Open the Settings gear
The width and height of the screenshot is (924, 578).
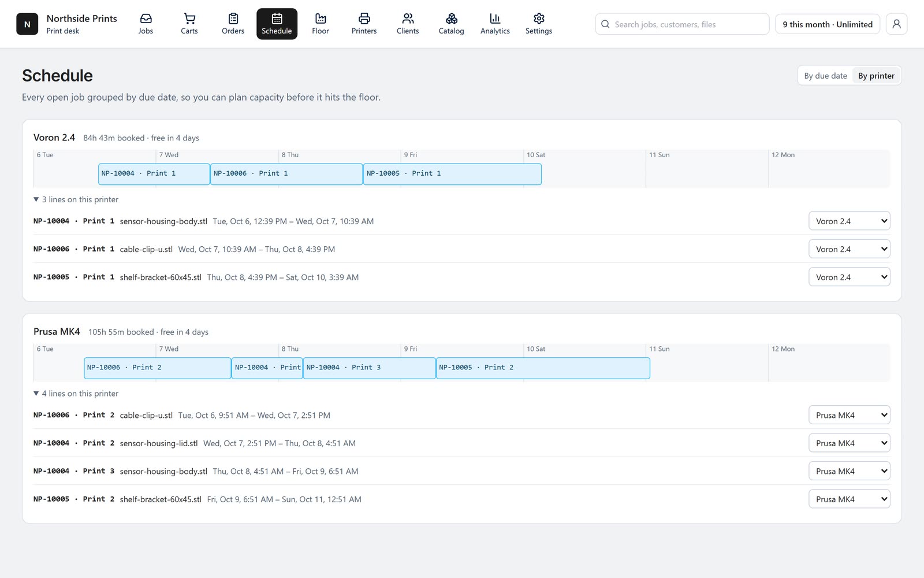tap(539, 18)
